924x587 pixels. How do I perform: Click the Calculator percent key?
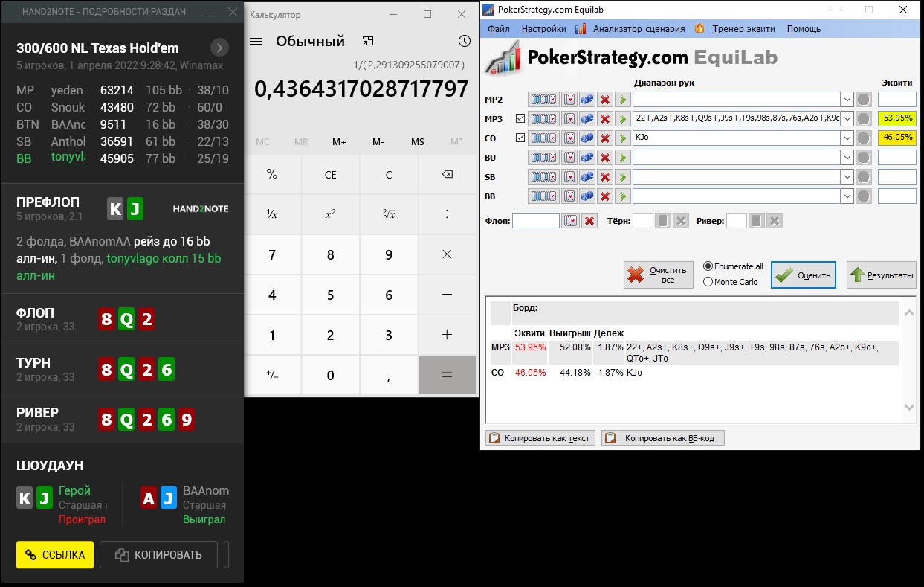pyautogui.click(x=272, y=175)
